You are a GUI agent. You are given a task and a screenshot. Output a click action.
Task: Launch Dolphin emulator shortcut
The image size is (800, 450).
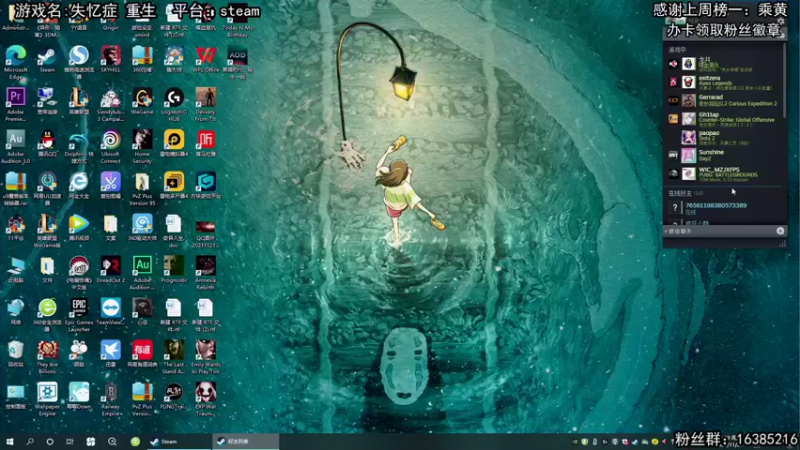point(79,146)
